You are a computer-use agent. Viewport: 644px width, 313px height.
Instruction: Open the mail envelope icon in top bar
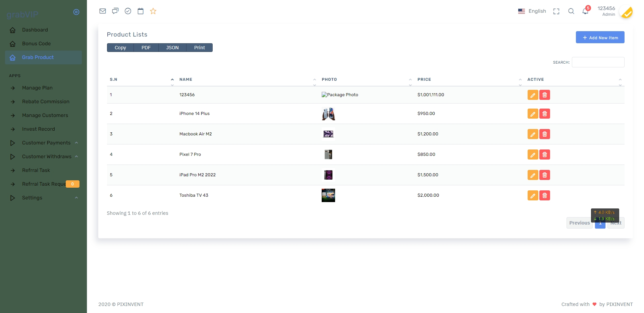pos(103,11)
